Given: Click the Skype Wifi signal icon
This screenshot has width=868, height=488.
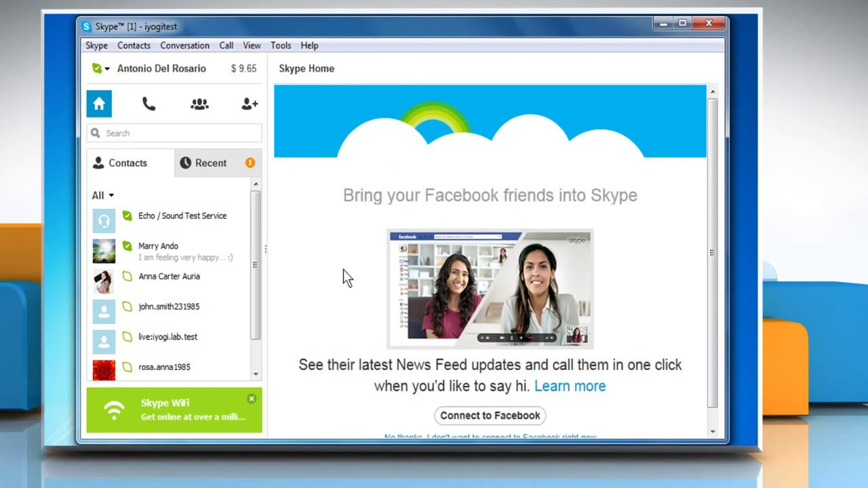Looking at the screenshot, I should coord(114,410).
